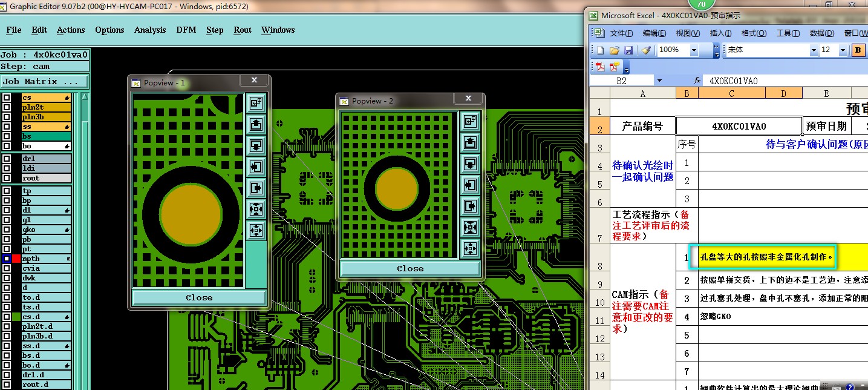The width and height of the screenshot is (868, 390).
Task: Click the second PDF converter icon with comment
Action: (x=615, y=66)
